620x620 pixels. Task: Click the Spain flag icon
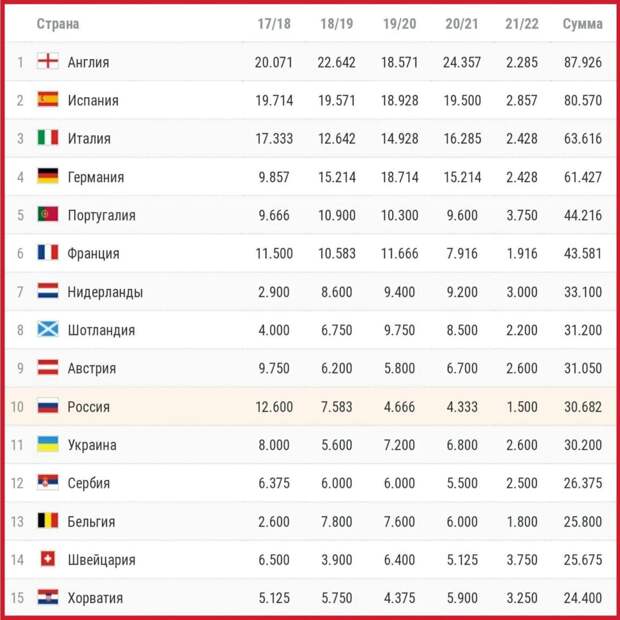pos(48,99)
